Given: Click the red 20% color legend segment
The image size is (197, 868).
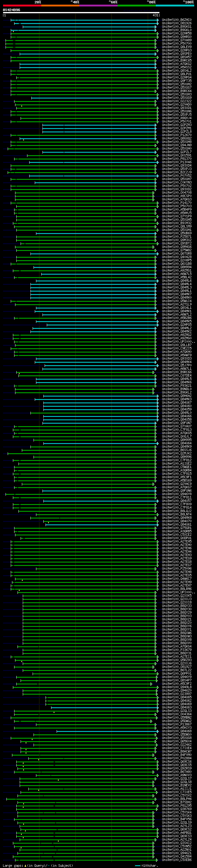Looking at the screenshot, I should [x=22, y=6].
